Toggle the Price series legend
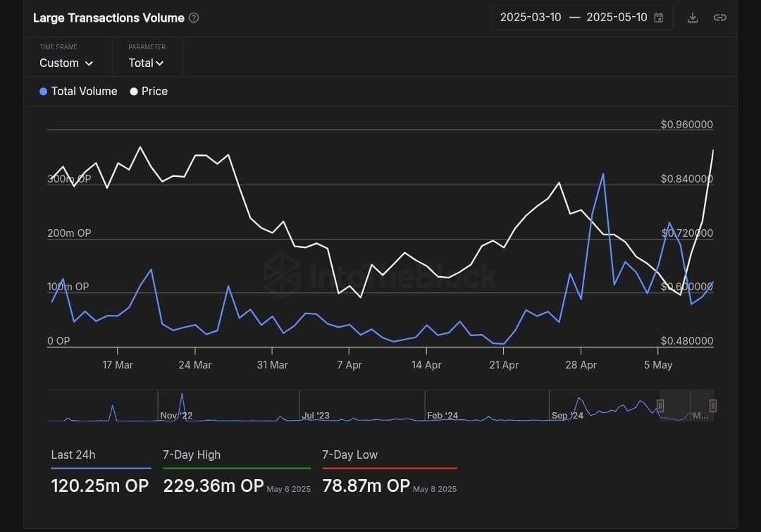This screenshot has height=532, width=761. [149, 92]
